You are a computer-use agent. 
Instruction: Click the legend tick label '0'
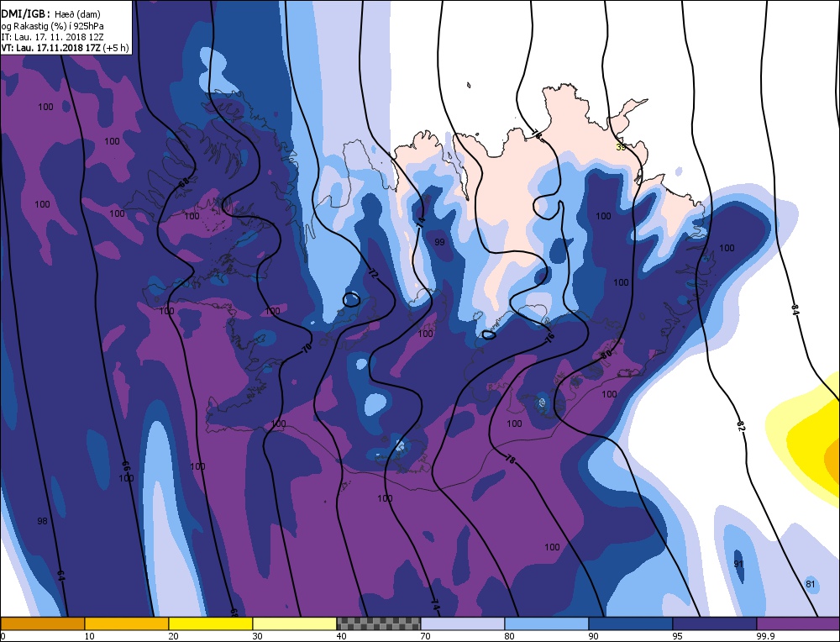tap(3, 636)
